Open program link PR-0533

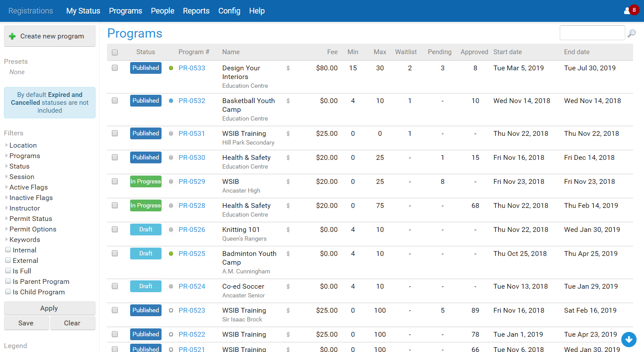pyautogui.click(x=192, y=68)
